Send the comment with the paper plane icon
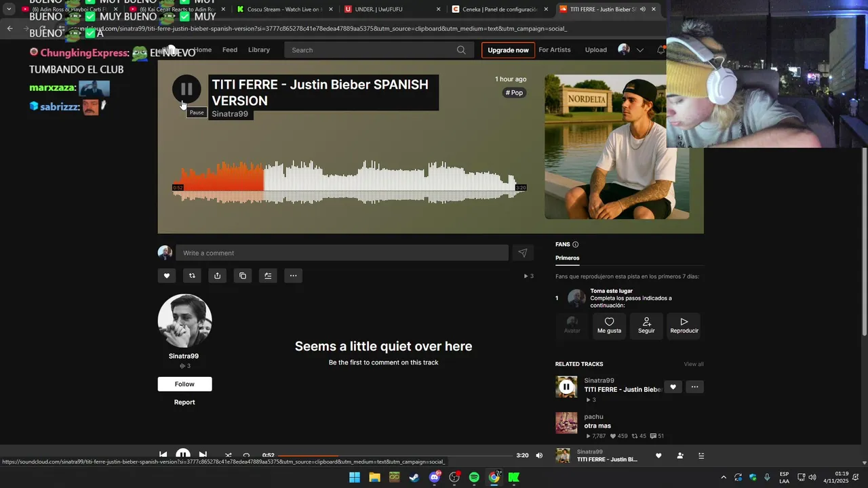868x488 pixels. [523, 253]
